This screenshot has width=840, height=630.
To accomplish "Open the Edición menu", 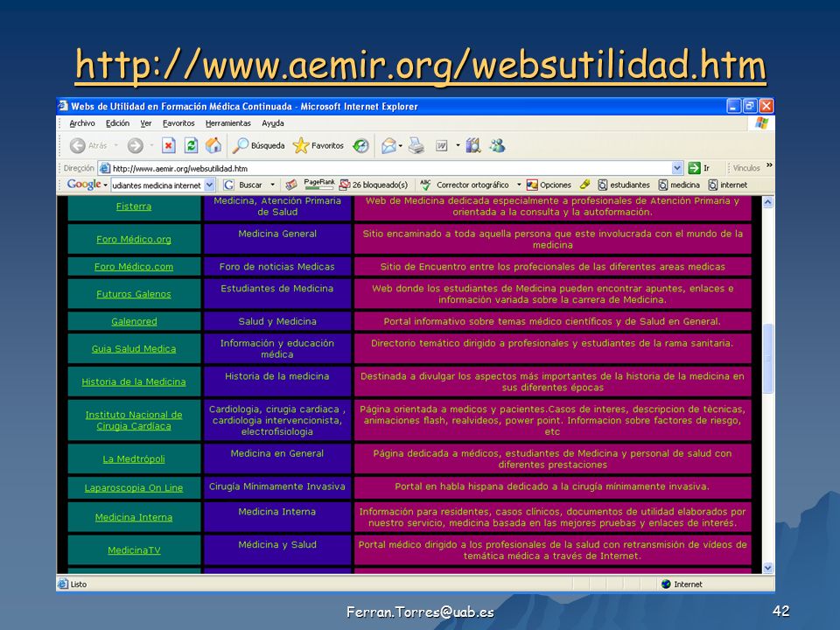I will coord(117,123).
